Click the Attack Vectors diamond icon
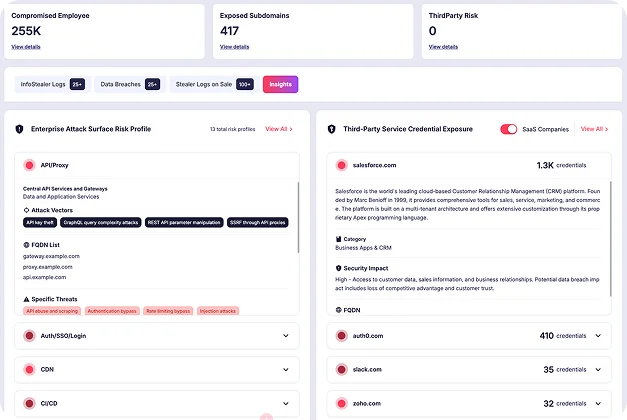 (x=26, y=210)
